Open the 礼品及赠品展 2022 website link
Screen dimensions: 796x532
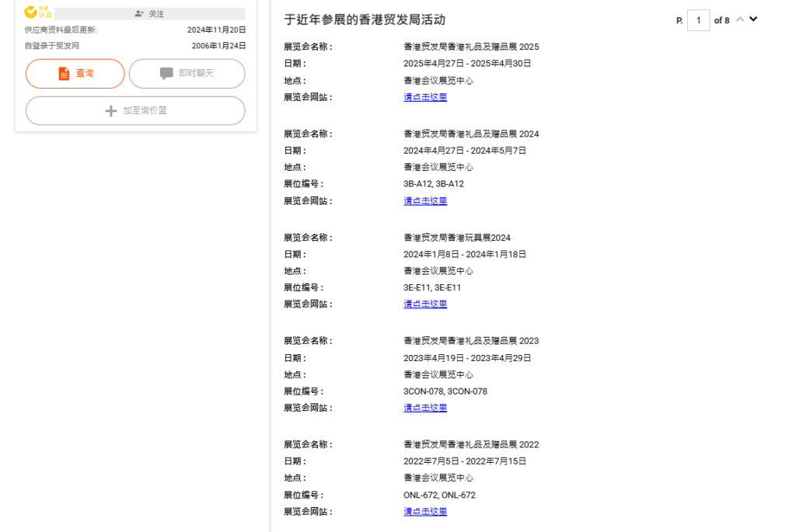point(425,512)
